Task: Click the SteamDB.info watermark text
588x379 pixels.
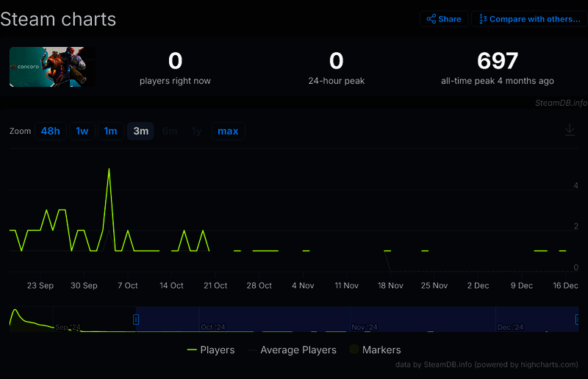Action: pyautogui.click(x=561, y=103)
